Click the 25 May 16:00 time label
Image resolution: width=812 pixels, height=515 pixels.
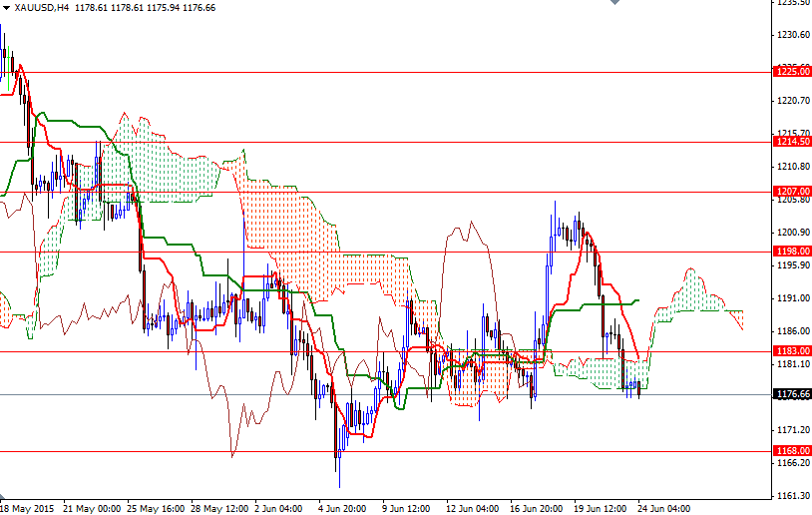(x=156, y=507)
